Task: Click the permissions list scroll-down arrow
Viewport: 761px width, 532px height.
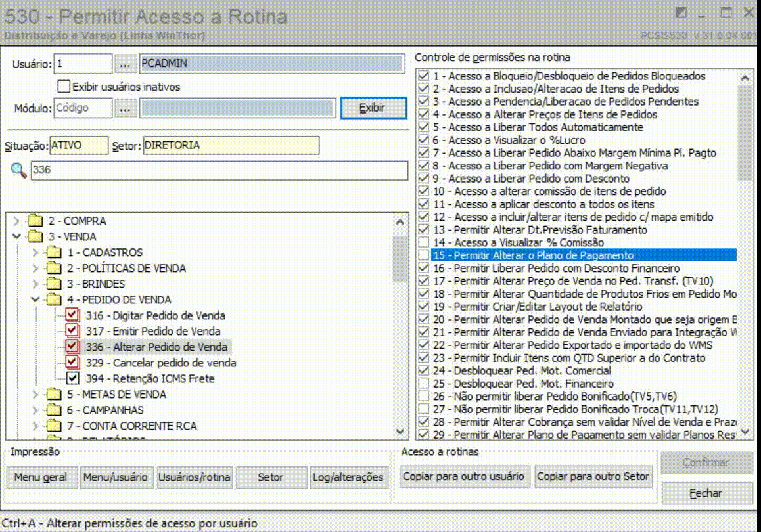Action: (x=745, y=431)
